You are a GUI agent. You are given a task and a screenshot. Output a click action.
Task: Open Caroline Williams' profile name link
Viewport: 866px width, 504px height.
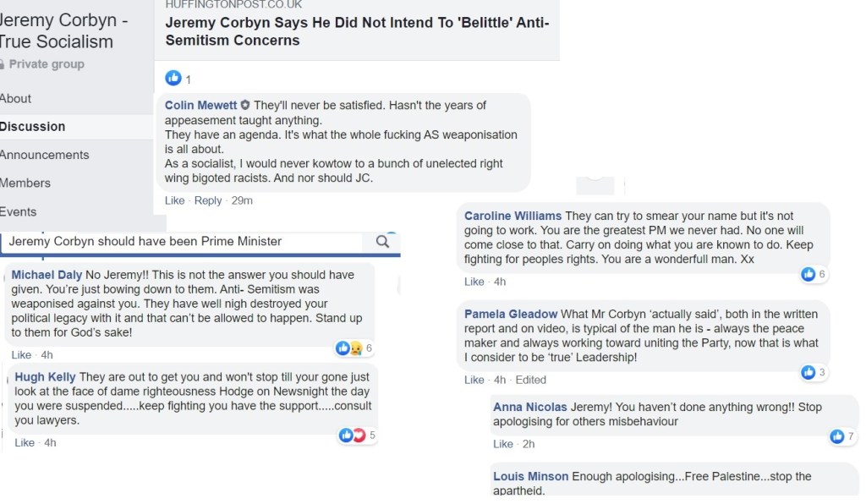[x=512, y=216]
